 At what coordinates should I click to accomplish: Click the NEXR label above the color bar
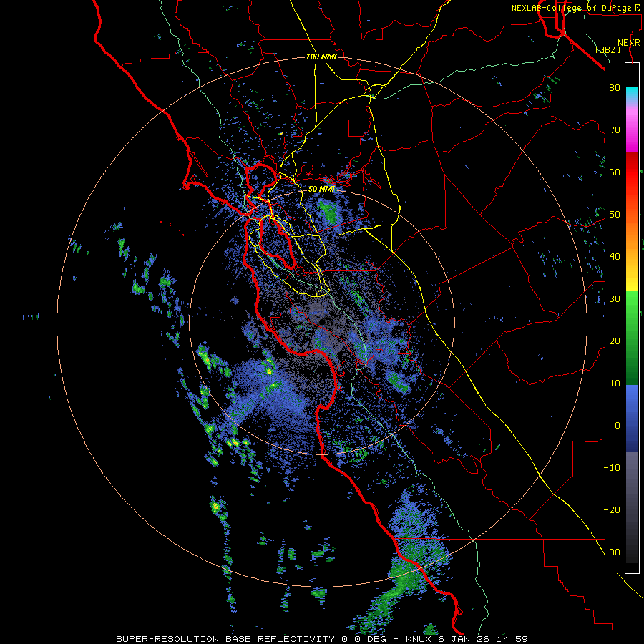pos(628,43)
